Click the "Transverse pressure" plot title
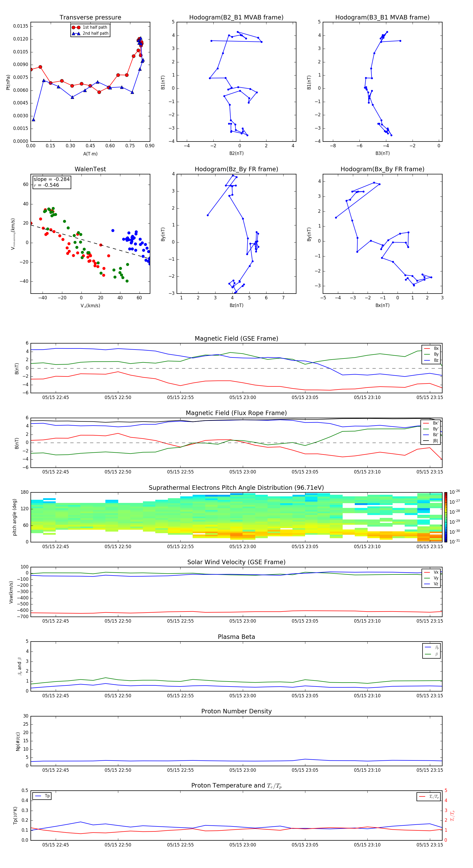The image size is (473, 868). (x=90, y=17)
